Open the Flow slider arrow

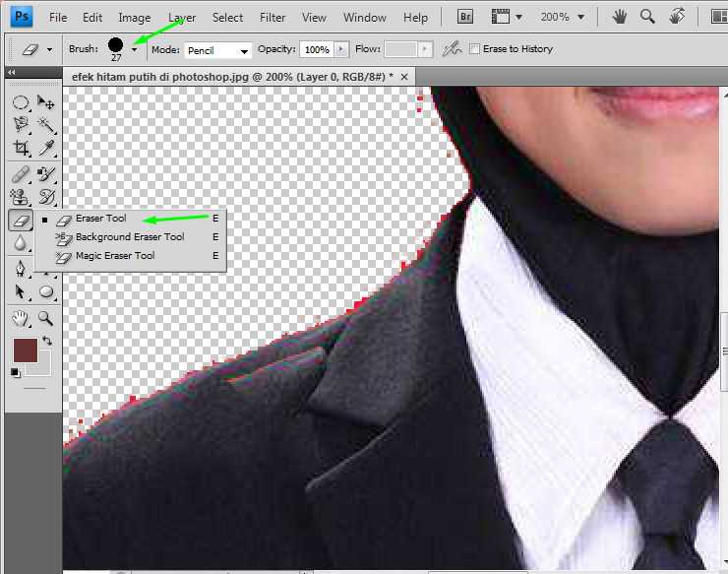pos(425,49)
